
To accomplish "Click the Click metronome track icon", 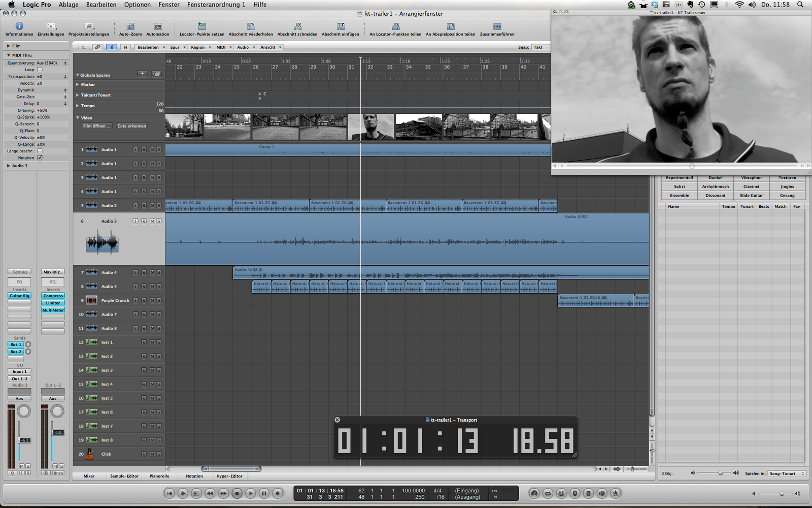I will click(x=90, y=454).
